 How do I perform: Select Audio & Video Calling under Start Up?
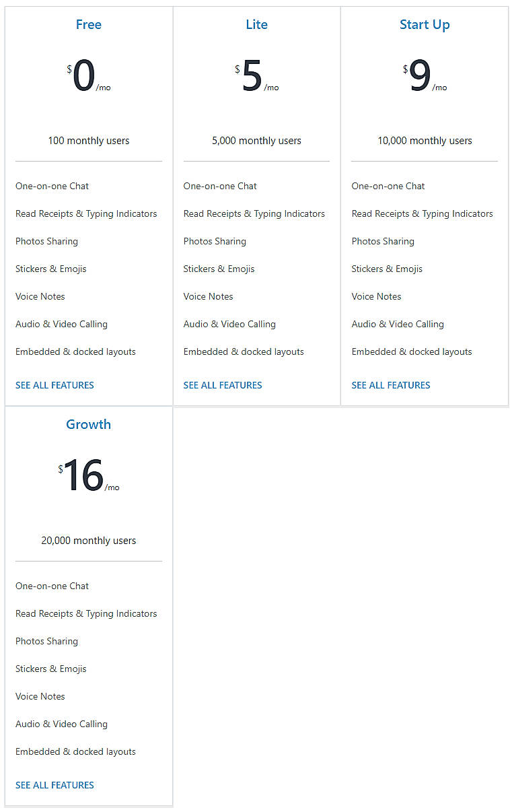[x=398, y=324]
